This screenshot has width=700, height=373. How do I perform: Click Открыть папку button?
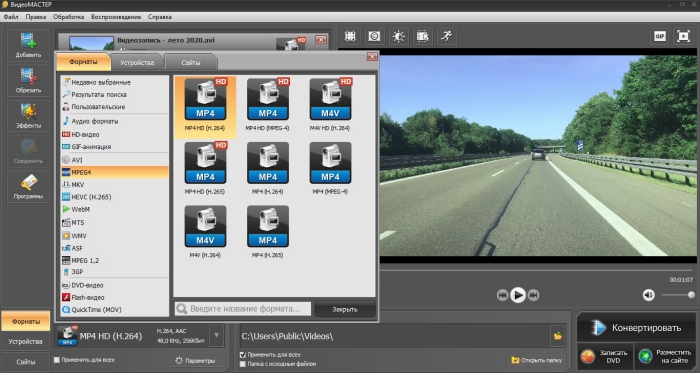pos(538,360)
